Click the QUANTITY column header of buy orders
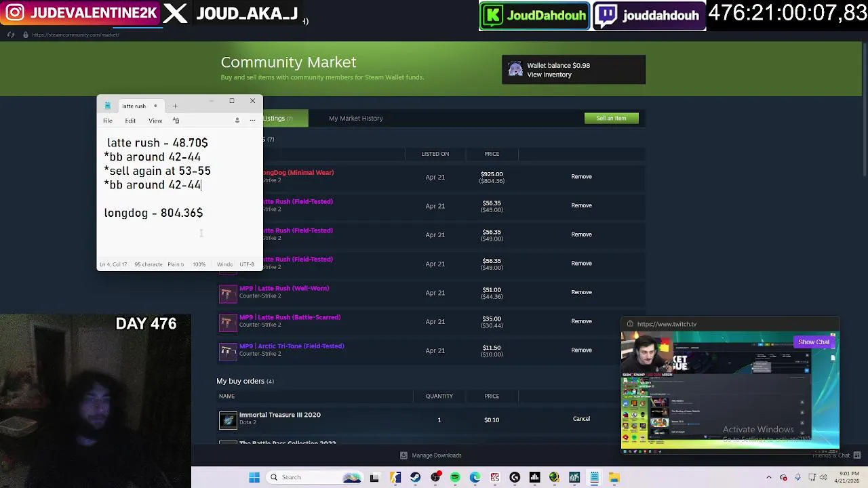 [439, 396]
